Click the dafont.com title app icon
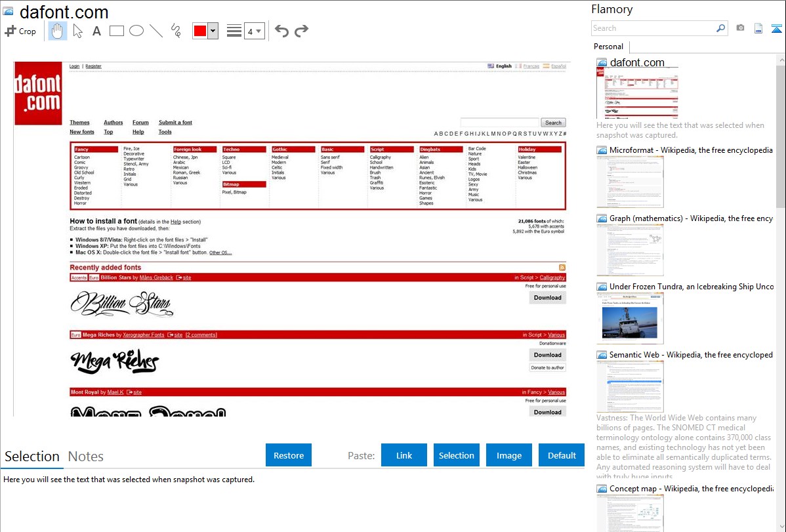This screenshot has width=786, height=532. click(x=9, y=10)
